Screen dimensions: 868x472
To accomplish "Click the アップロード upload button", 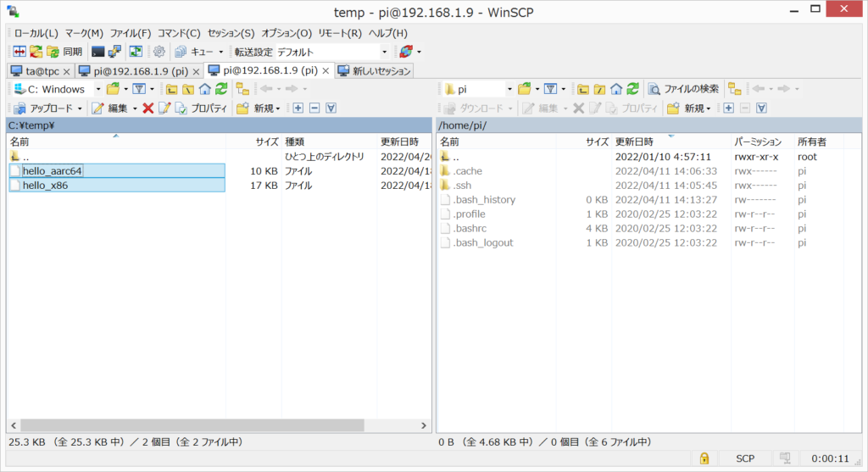I will click(x=44, y=108).
